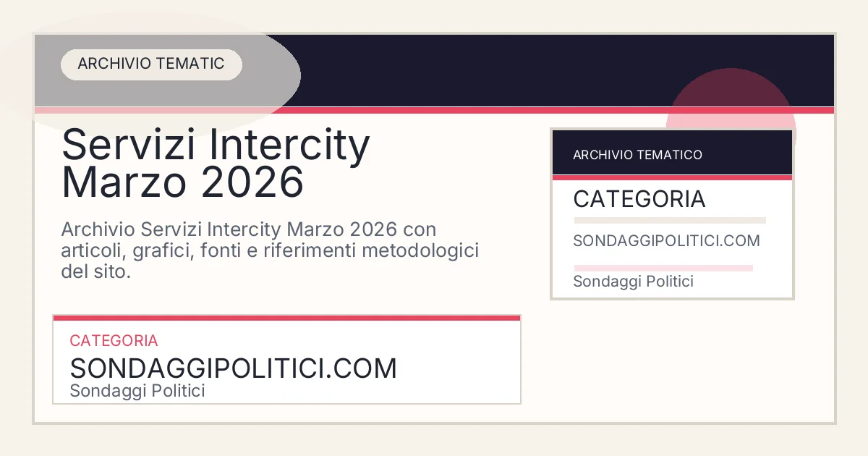Screen dimensions: 868x456
Task: Open the small SONDAGGIPOLITICI.COM link in side card
Action: [666, 241]
